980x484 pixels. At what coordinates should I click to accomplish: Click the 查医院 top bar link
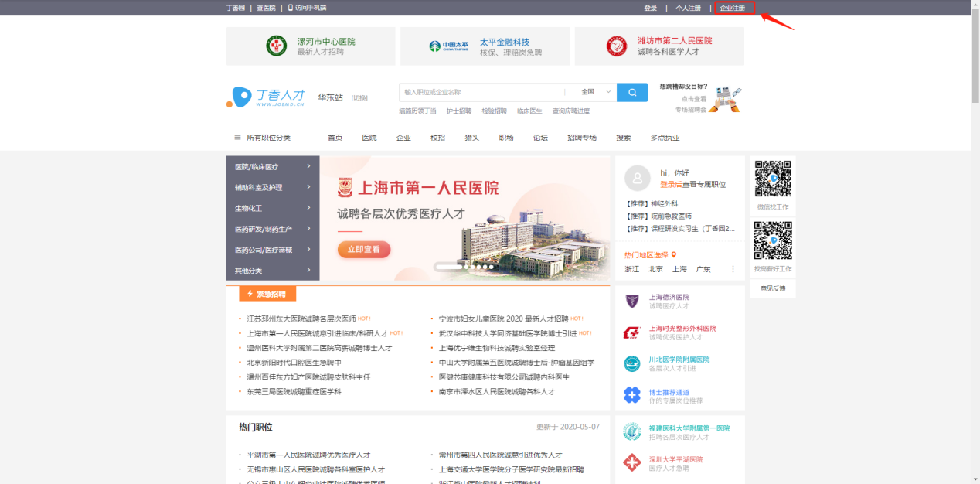(265, 8)
